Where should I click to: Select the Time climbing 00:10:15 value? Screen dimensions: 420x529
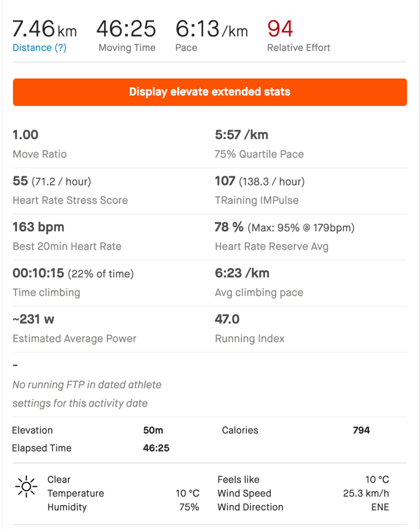click(38, 273)
